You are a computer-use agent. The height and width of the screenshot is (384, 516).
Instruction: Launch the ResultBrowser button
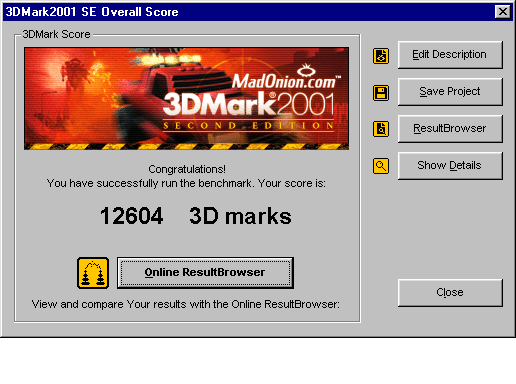click(450, 129)
